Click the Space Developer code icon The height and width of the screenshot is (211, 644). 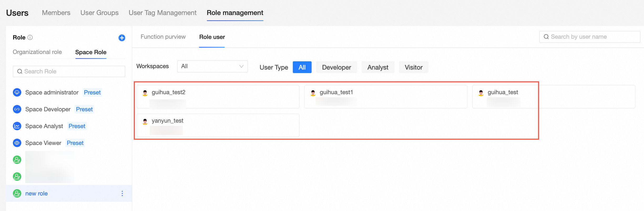click(17, 109)
